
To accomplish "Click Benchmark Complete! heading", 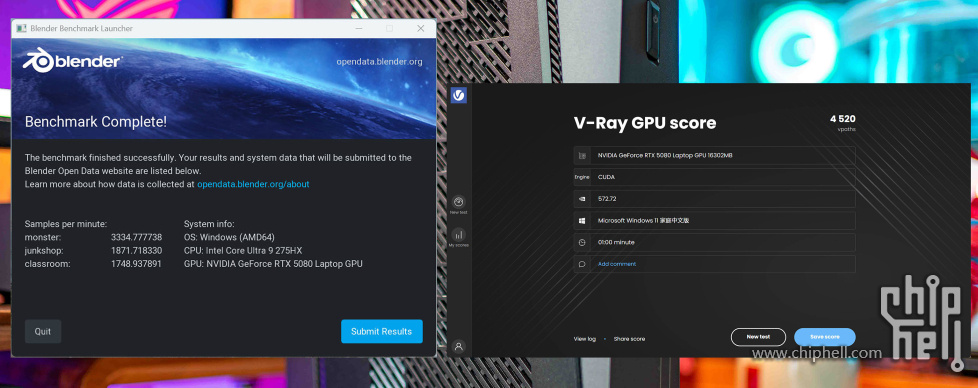I will (x=95, y=122).
